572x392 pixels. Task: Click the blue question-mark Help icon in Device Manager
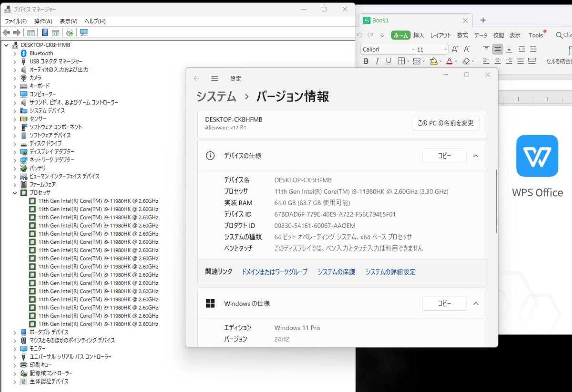tap(45, 32)
